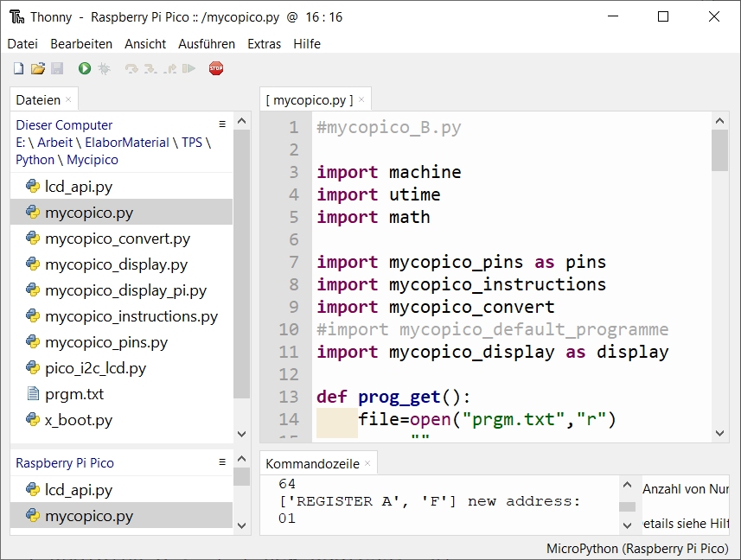
Task: Click the editor scrollbar down arrow
Action: pos(719,434)
